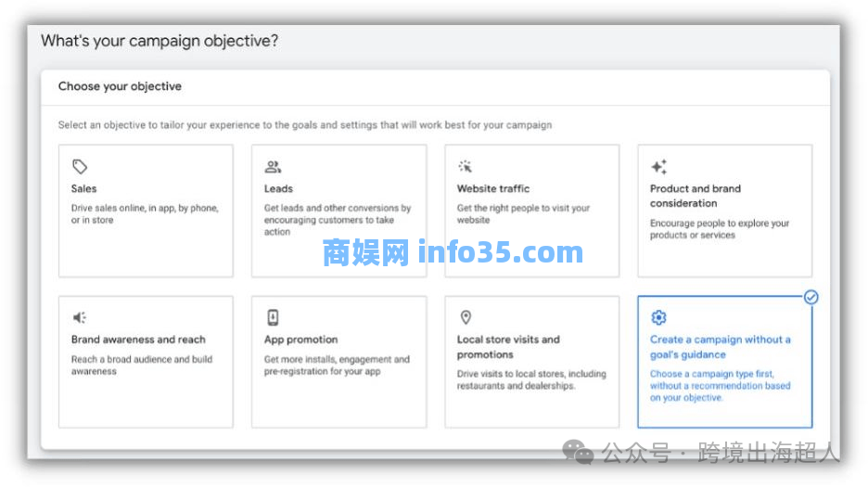Click 'Get more installs, engagement' description

[x=337, y=365]
